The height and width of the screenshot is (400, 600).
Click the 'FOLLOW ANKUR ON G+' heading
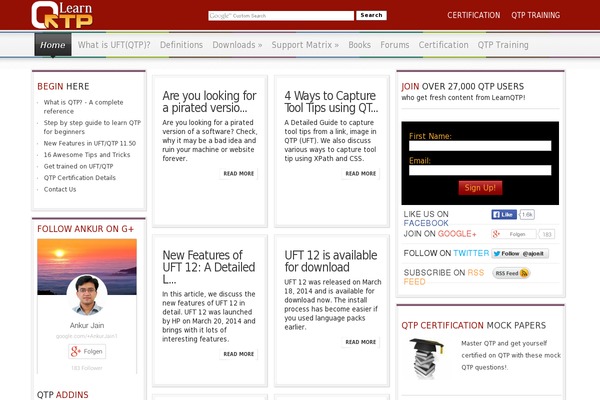(86, 229)
